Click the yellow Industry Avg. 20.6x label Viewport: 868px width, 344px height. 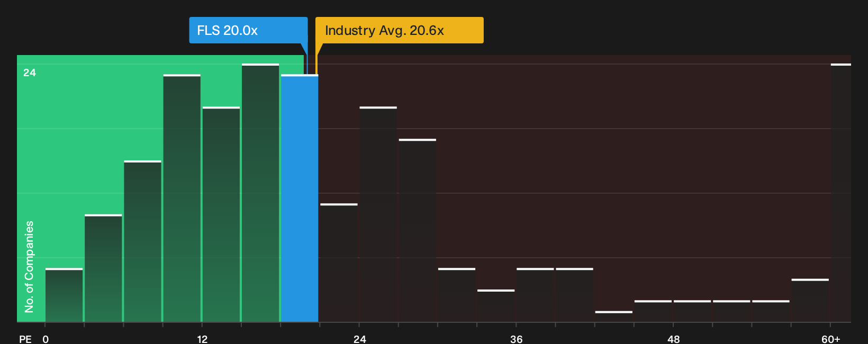click(400, 30)
